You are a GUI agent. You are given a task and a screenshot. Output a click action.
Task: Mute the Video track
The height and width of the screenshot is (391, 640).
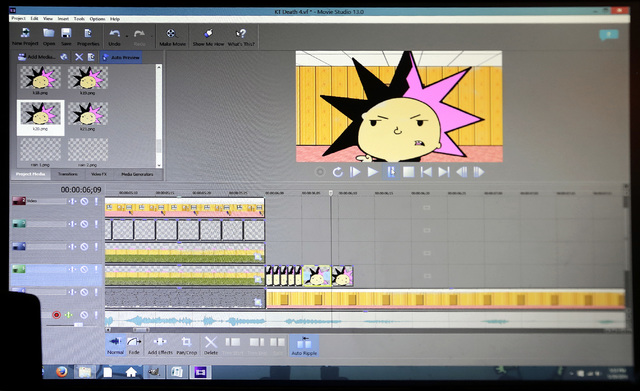point(84,201)
